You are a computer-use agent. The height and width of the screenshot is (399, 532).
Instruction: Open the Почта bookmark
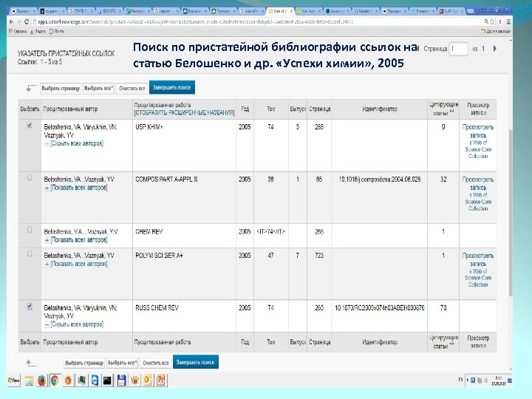point(56,31)
